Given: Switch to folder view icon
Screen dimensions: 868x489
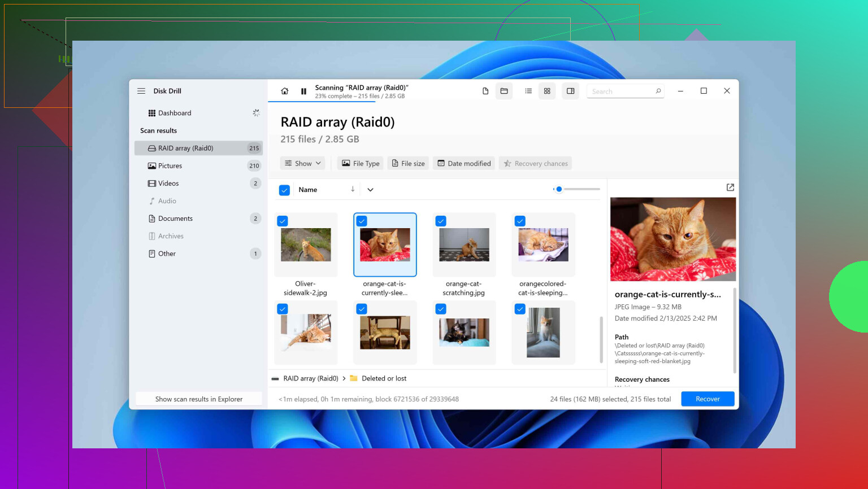Looking at the screenshot, I should pyautogui.click(x=504, y=91).
